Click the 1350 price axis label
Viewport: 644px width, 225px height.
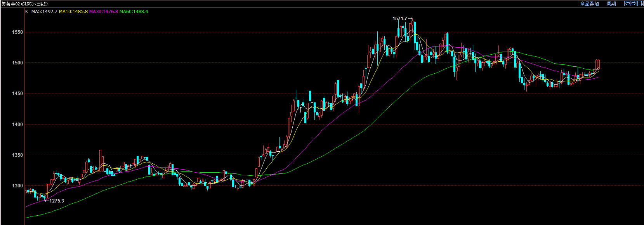point(18,155)
